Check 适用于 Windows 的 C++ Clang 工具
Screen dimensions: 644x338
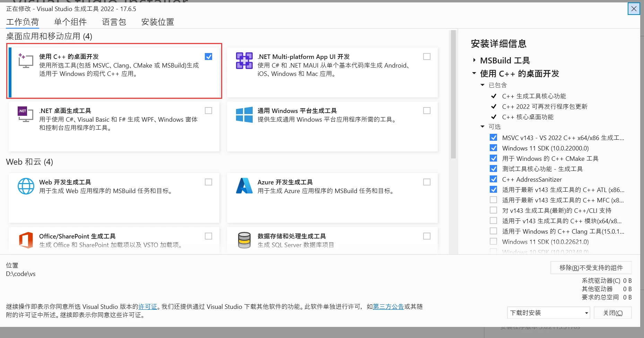[x=493, y=231]
